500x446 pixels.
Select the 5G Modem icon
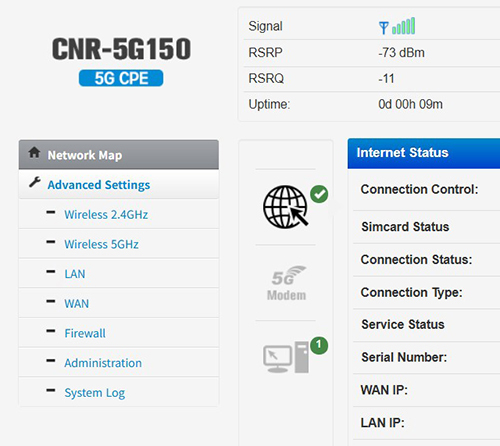(x=287, y=283)
